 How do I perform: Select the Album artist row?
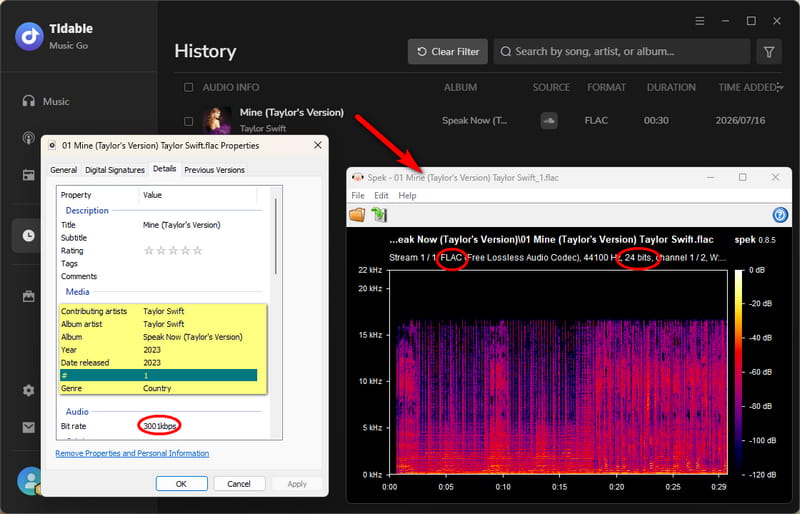coord(158,324)
